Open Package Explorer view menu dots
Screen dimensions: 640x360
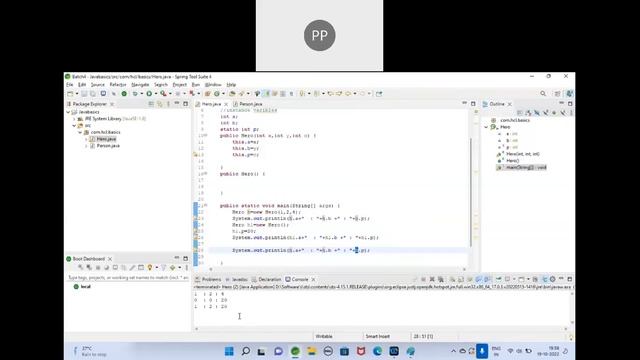tap(168, 104)
